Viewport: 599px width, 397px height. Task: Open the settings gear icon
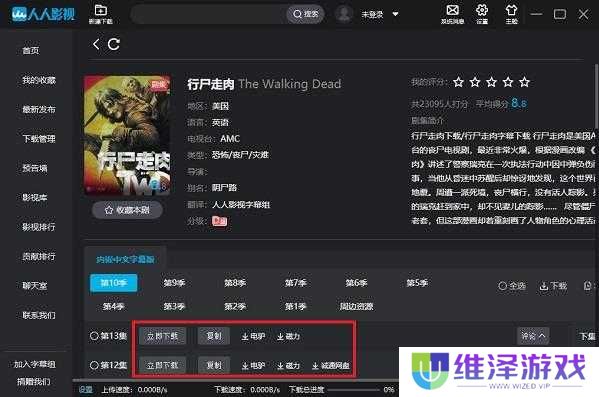482,10
